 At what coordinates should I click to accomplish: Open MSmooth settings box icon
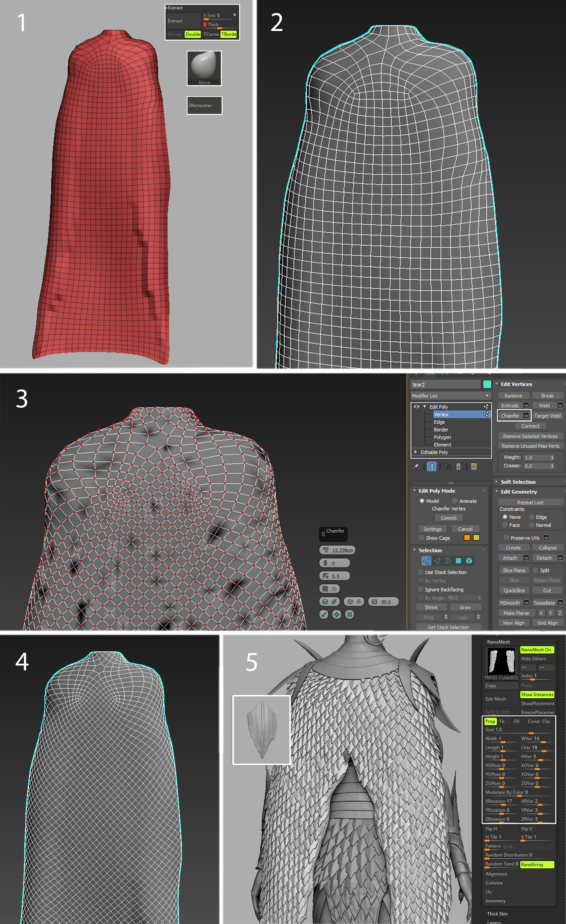[x=526, y=602]
